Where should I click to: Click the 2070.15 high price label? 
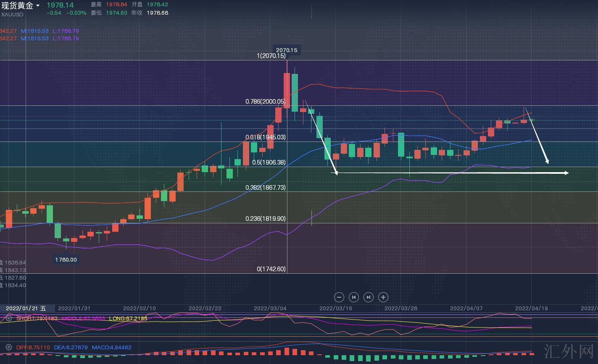[x=287, y=50]
